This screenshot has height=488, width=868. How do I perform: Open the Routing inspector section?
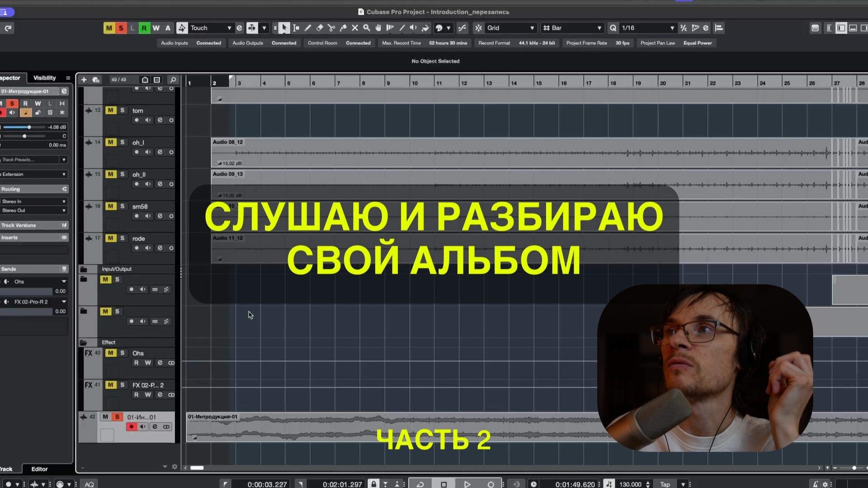click(34, 189)
